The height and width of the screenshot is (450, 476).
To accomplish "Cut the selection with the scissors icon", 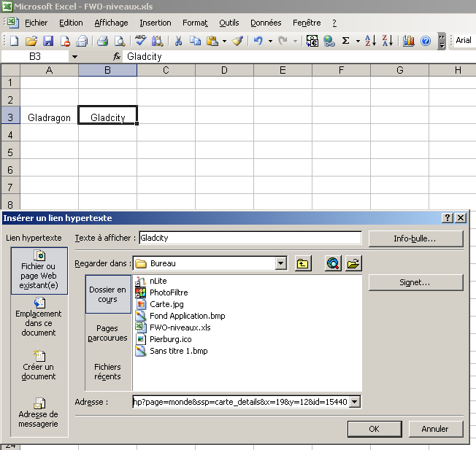I will (x=178, y=41).
